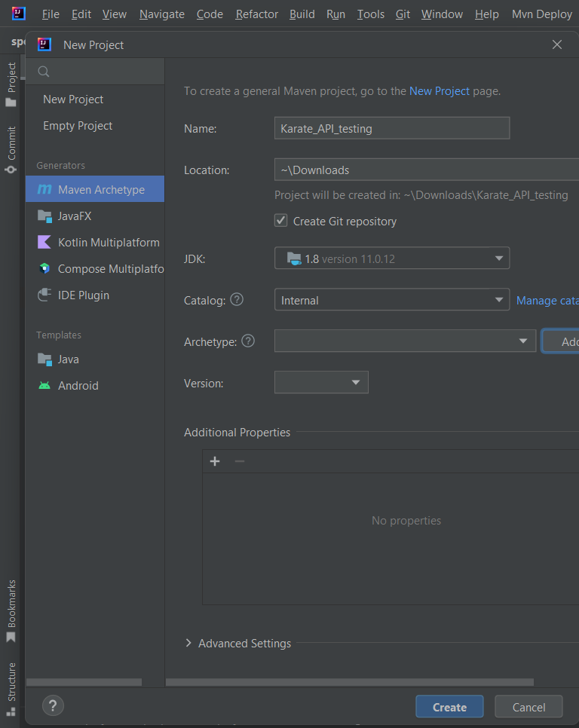Click the Manage catalogs link
This screenshot has width=579, height=728.
pos(547,301)
